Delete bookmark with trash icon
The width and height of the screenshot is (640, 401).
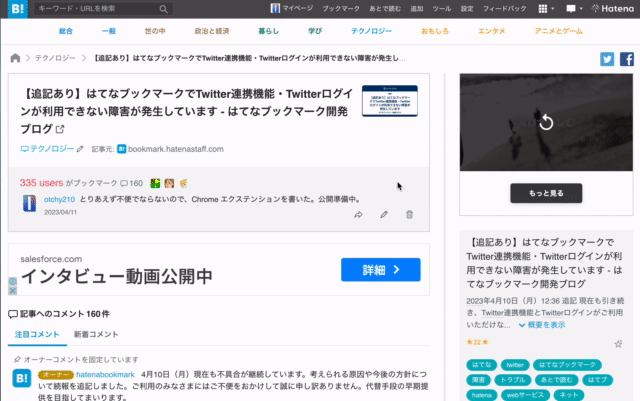click(409, 214)
